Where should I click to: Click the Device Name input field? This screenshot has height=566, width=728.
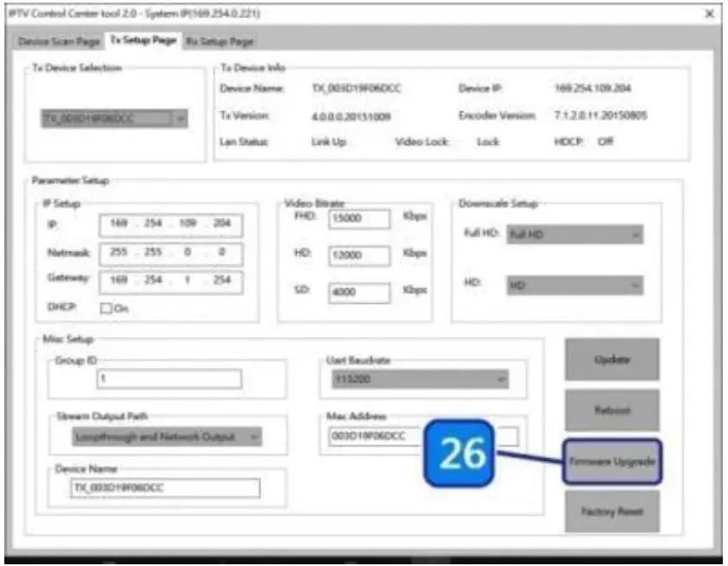pyautogui.click(x=165, y=488)
